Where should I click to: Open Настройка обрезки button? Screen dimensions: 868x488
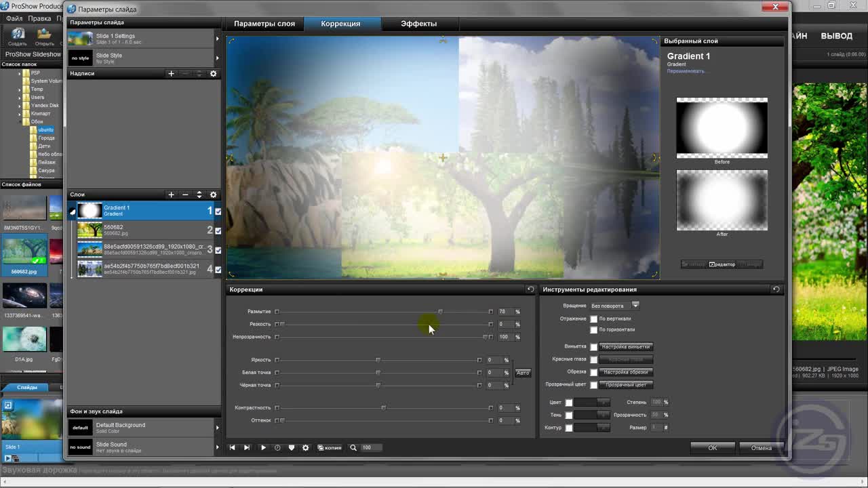pyautogui.click(x=625, y=372)
